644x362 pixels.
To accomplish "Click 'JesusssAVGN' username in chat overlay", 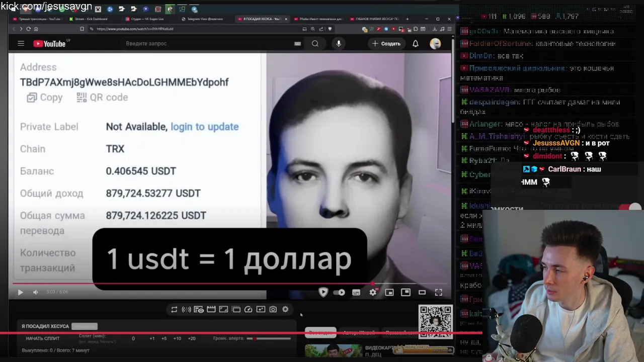I will (556, 143).
